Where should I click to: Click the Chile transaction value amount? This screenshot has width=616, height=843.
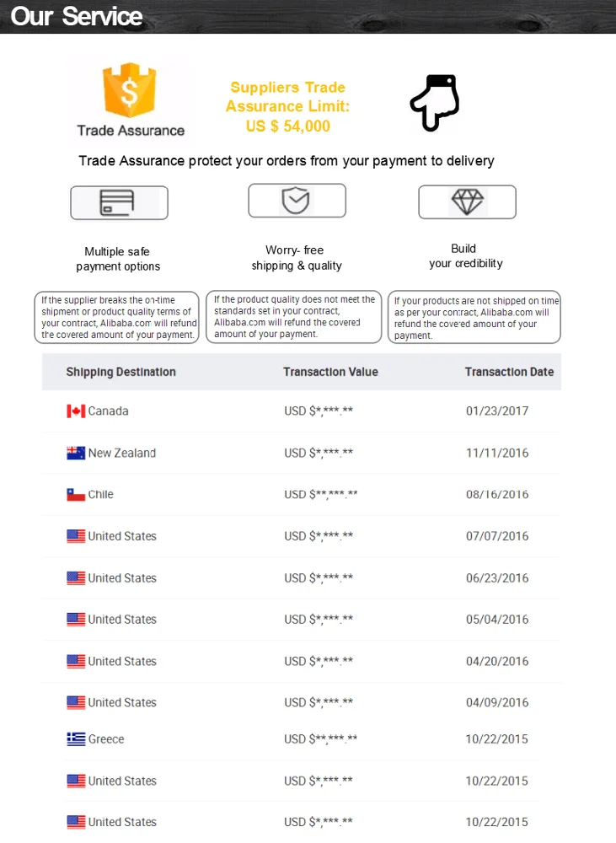[x=320, y=495]
